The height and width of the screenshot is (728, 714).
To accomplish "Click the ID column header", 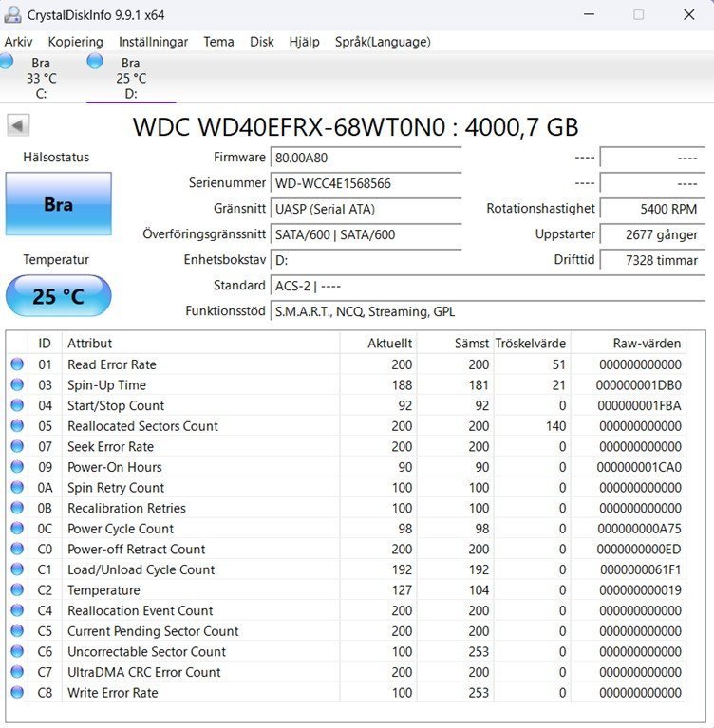I will 45,343.
